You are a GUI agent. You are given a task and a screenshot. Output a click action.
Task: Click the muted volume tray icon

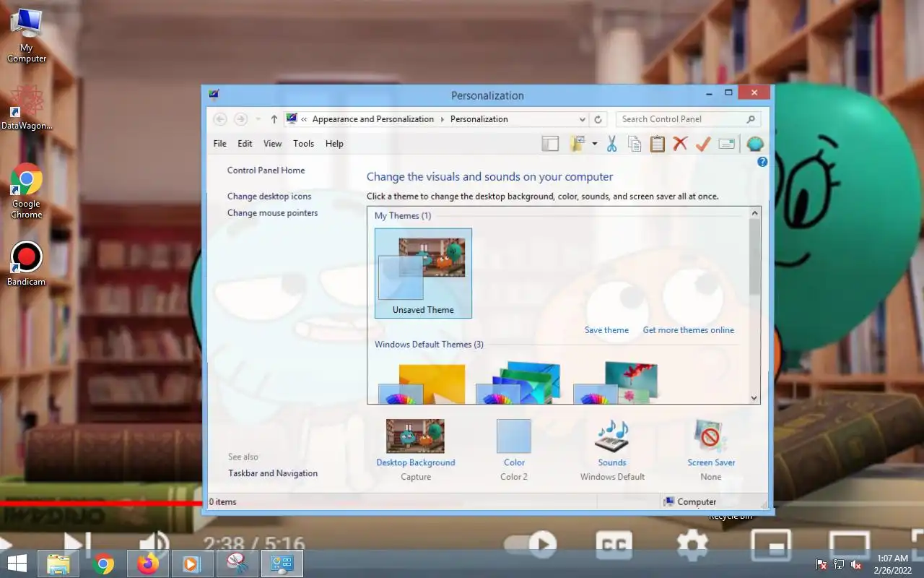pyautogui.click(x=856, y=564)
